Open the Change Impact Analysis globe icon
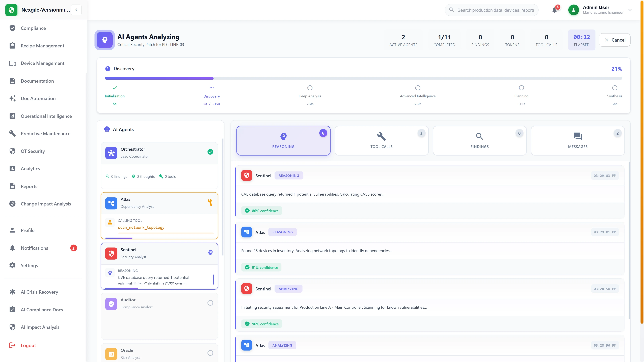The image size is (644, 362). pyautogui.click(x=13, y=204)
